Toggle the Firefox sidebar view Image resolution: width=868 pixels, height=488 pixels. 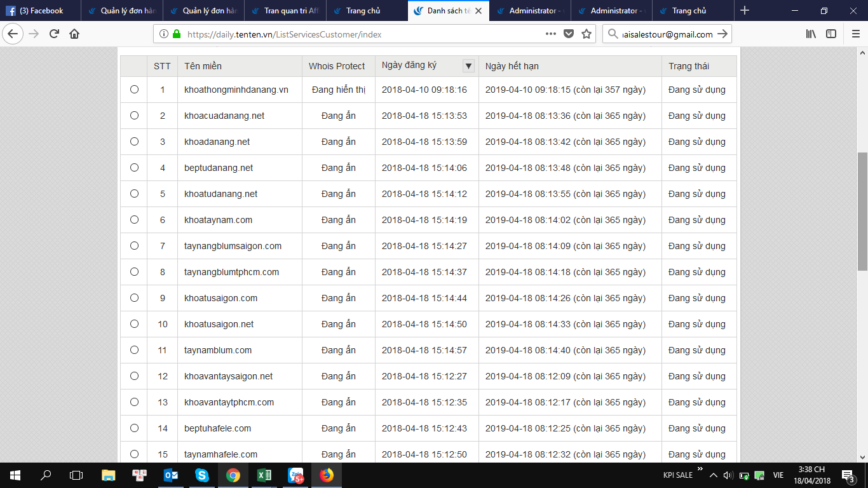(x=831, y=34)
